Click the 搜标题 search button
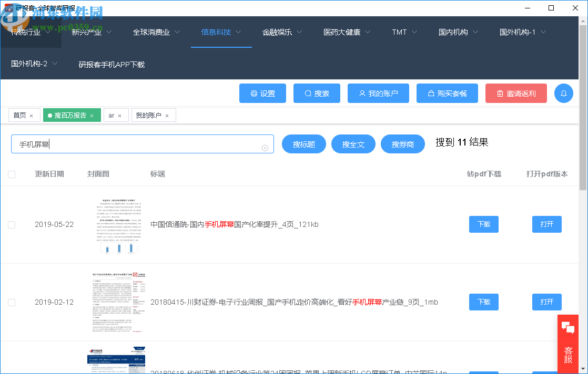This screenshot has height=374, width=588. tap(303, 143)
